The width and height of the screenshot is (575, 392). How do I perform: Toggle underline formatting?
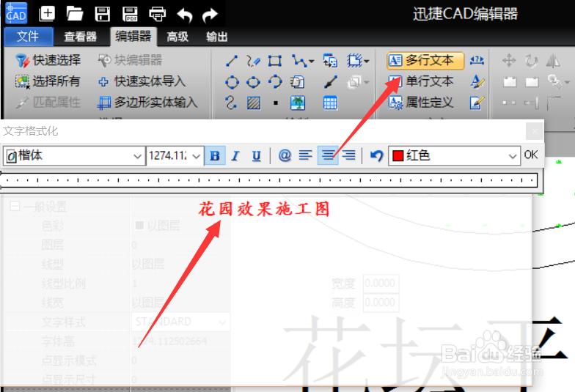click(257, 155)
